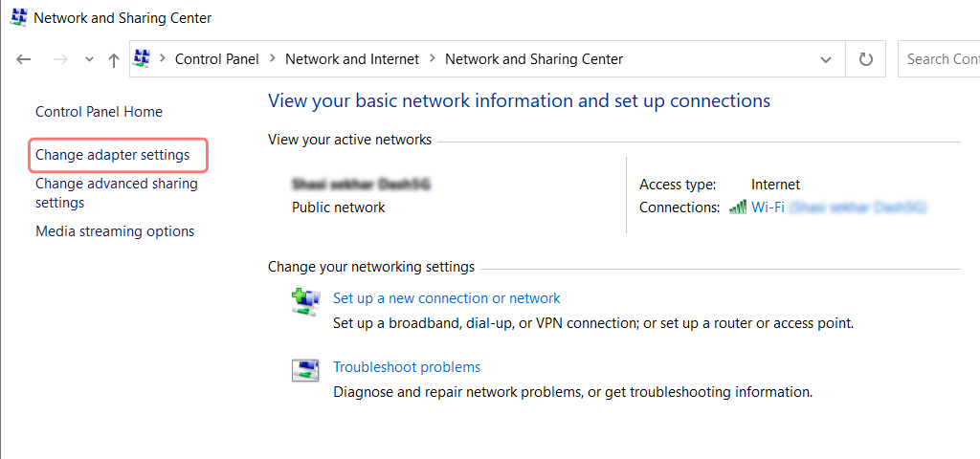Select Network and Internet breadcrumb
The image size is (980, 459).
352,59
